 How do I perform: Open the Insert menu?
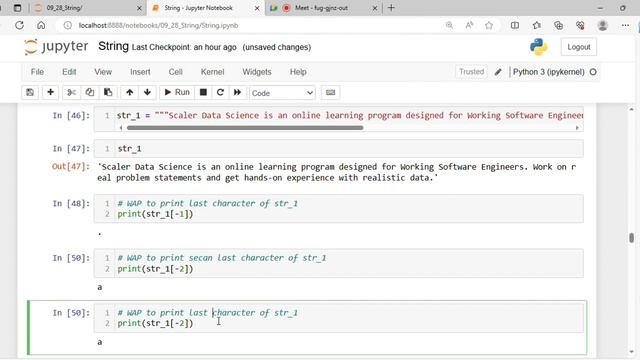point(140,72)
